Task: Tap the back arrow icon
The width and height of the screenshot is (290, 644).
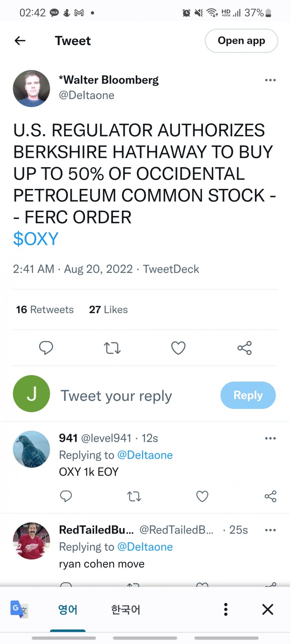Action: [20, 41]
